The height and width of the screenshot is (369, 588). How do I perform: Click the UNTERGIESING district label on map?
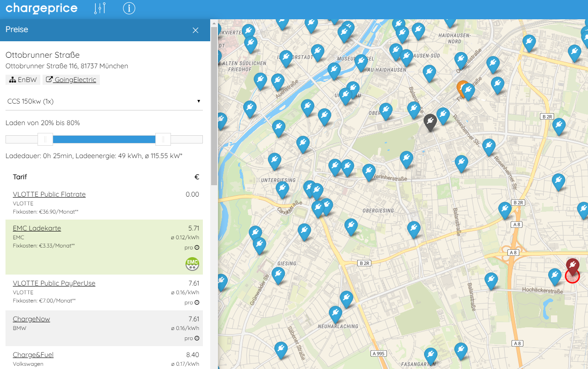(278, 180)
